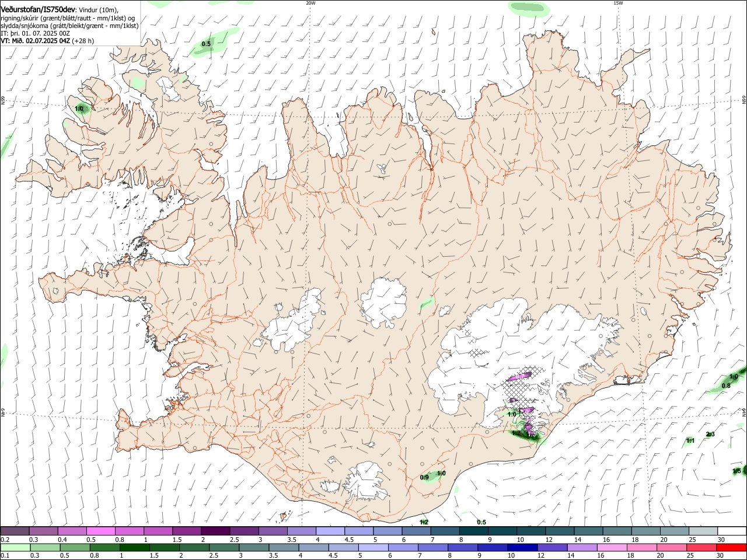Click the '1.2' rain value off south coast
Screen dimensions: 747x560
pyautogui.click(x=424, y=522)
